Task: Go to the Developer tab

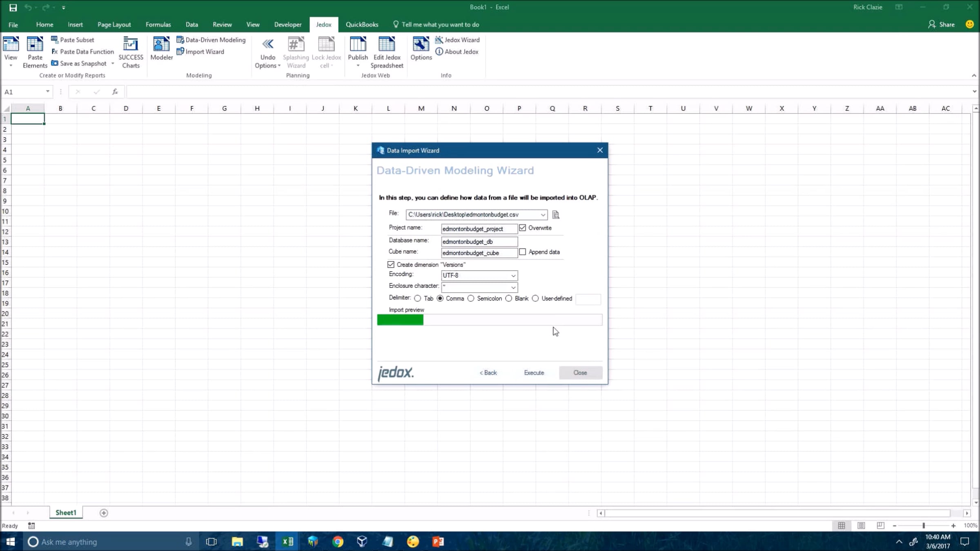Action: 287,24
